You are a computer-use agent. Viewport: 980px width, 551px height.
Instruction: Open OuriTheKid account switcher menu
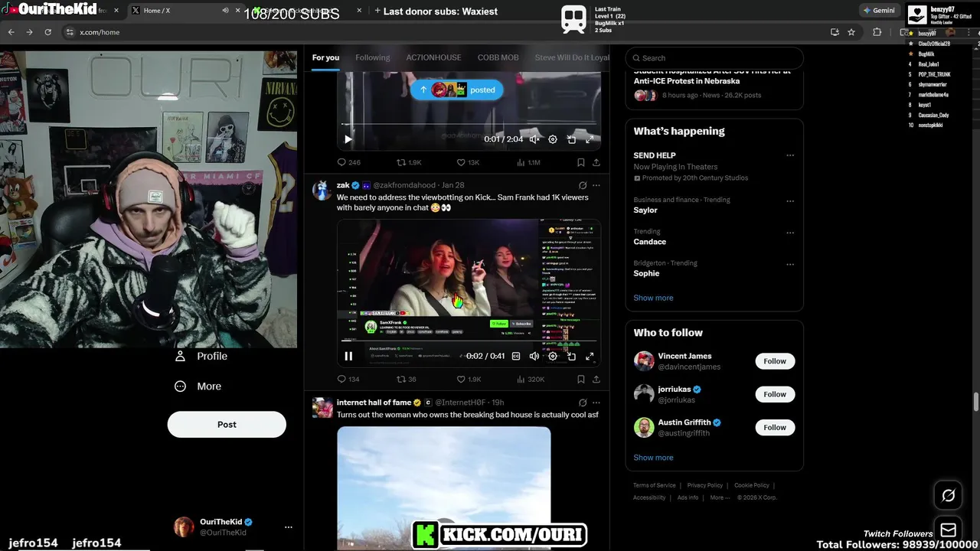[x=289, y=527]
